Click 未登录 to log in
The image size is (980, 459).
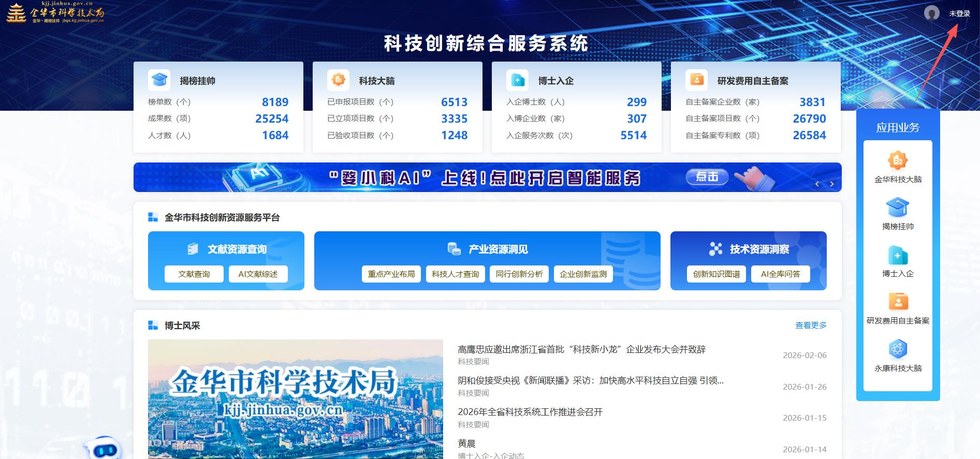point(959,14)
